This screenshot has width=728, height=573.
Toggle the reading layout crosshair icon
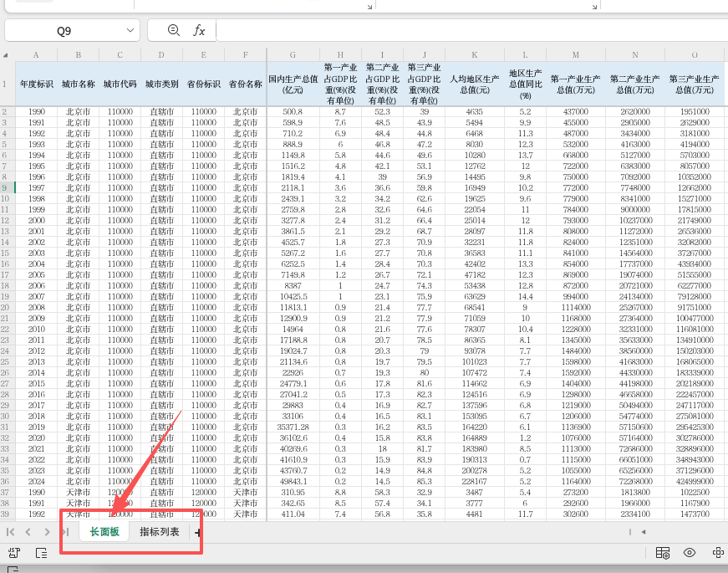[717, 553]
